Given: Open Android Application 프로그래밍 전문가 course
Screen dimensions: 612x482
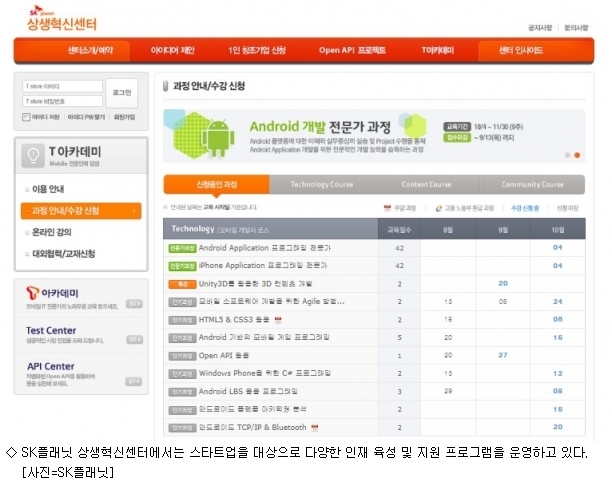Looking at the screenshot, I should click(265, 248).
